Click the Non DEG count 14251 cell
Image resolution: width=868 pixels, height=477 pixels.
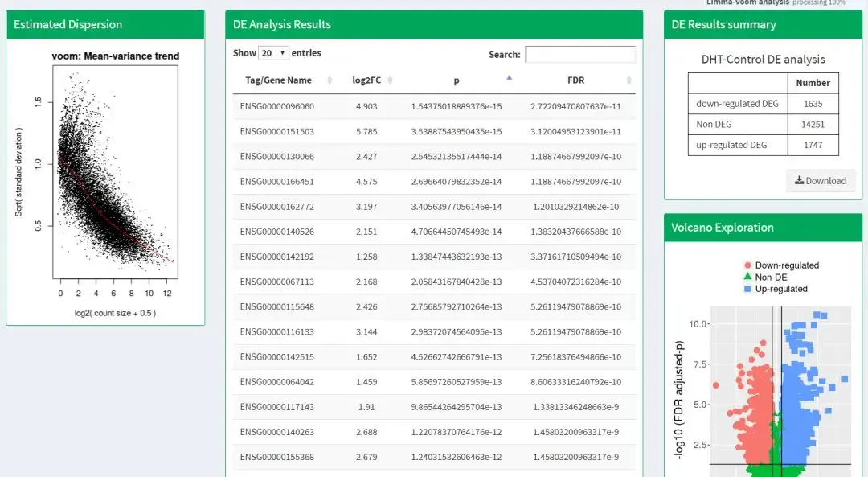[x=813, y=124]
